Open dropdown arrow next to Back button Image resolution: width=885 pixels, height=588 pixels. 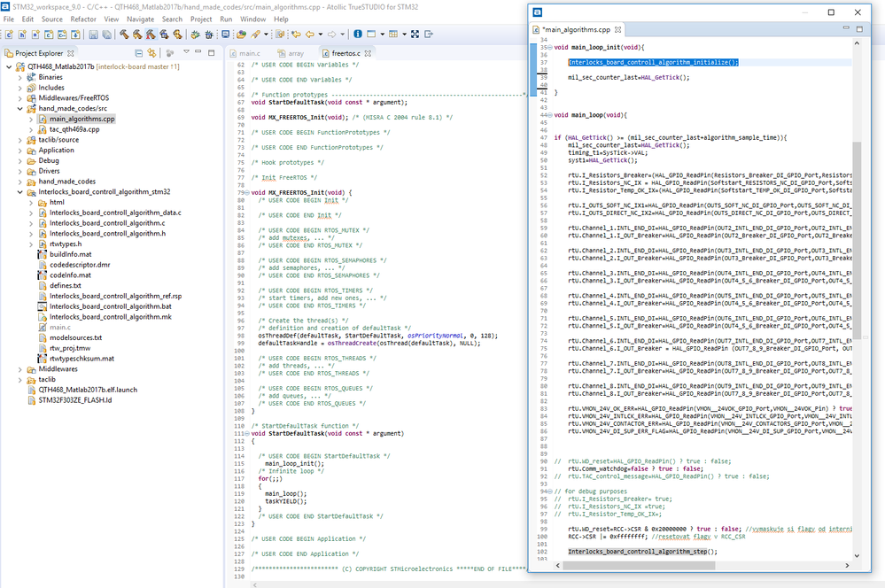pos(320,35)
